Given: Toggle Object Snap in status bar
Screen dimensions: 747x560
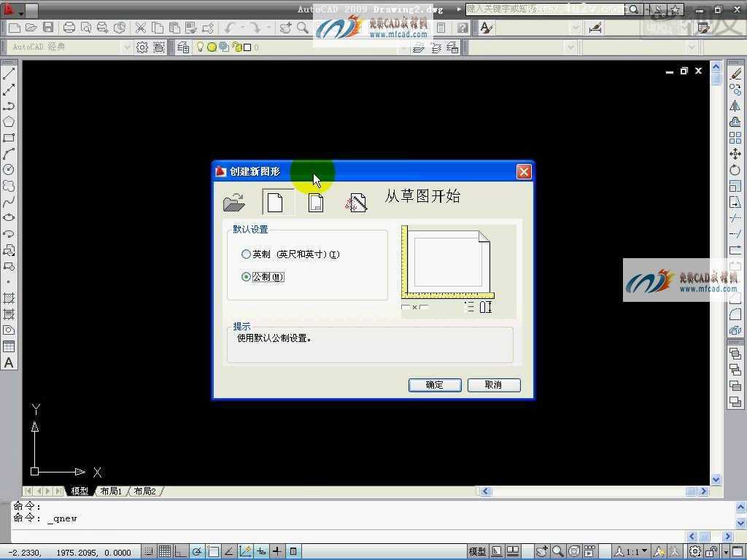Looking at the screenshot, I should (x=213, y=551).
